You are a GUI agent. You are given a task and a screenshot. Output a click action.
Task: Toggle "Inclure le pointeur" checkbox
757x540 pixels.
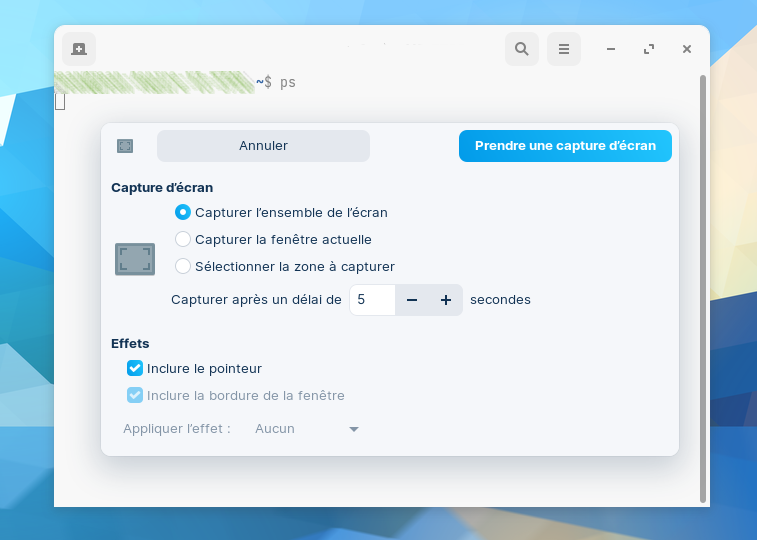point(135,368)
